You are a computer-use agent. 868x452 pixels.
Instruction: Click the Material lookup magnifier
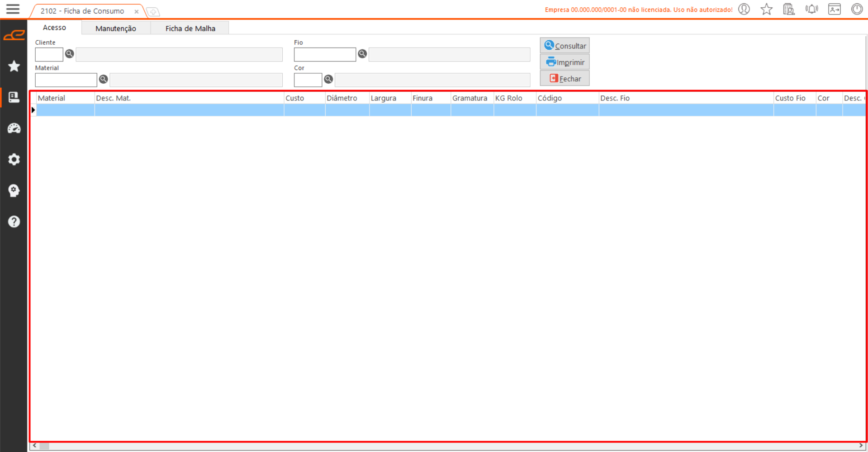pos(104,79)
